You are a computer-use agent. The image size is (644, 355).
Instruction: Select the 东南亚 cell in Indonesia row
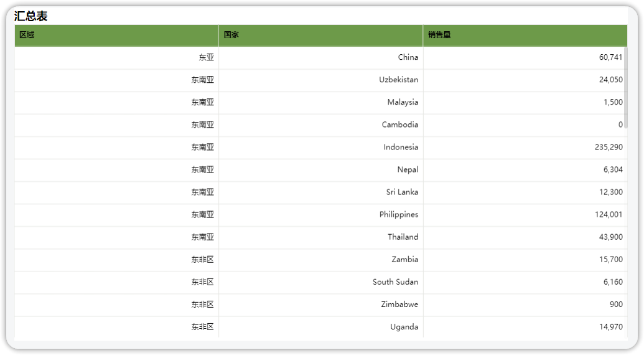tap(116, 148)
